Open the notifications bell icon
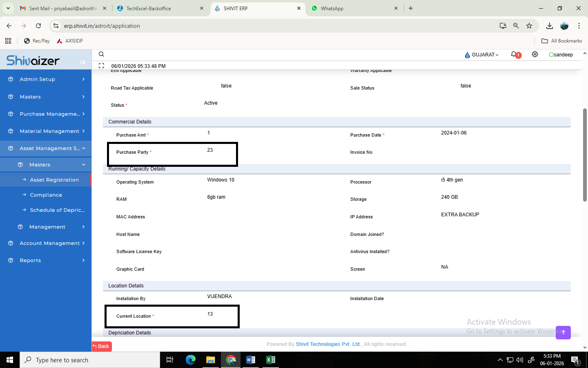This screenshot has height=368, width=588. click(x=514, y=54)
